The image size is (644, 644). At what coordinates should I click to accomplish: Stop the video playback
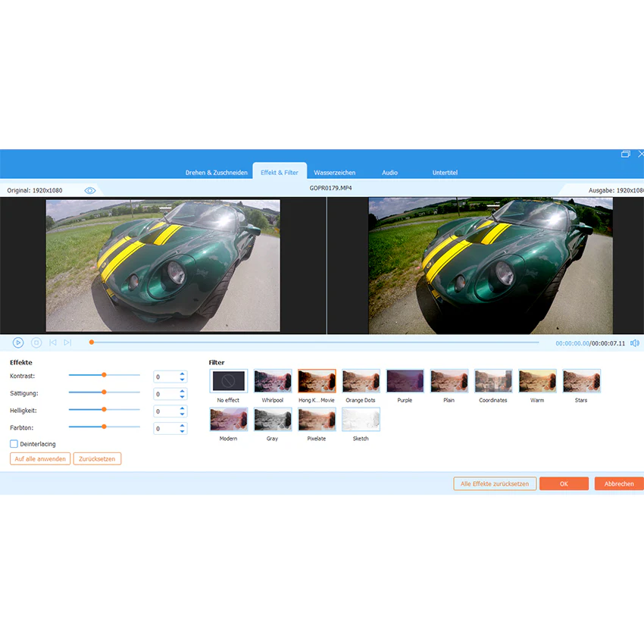(x=36, y=342)
